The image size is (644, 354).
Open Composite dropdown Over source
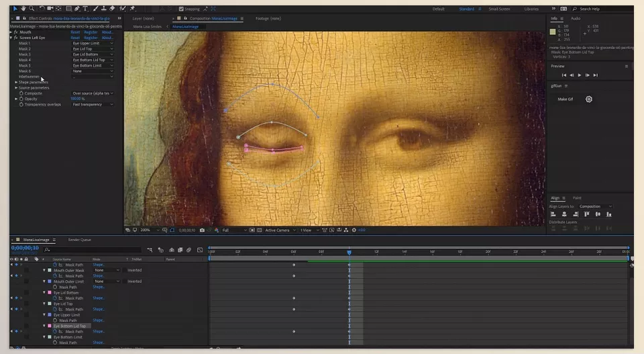[93, 93]
